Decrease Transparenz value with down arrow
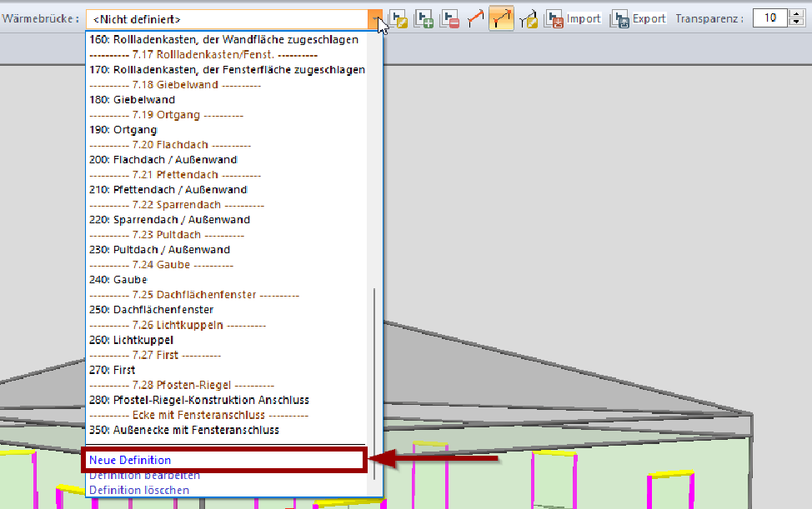Image resolution: width=812 pixels, height=509 pixels. (x=795, y=22)
